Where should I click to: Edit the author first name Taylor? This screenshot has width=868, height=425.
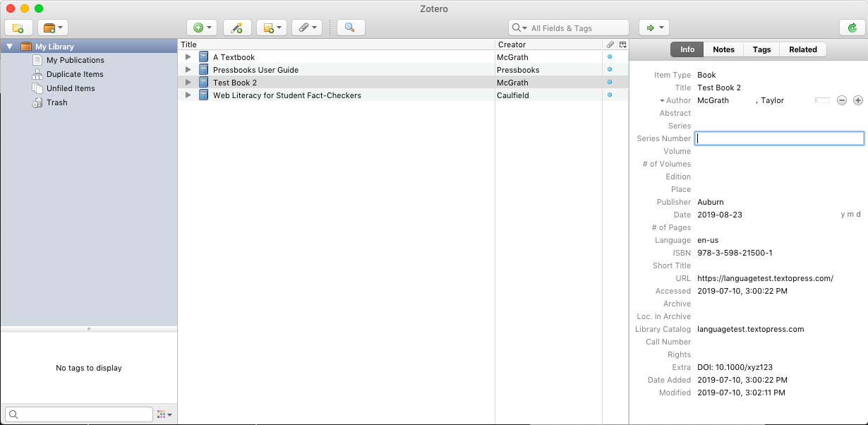click(x=772, y=100)
